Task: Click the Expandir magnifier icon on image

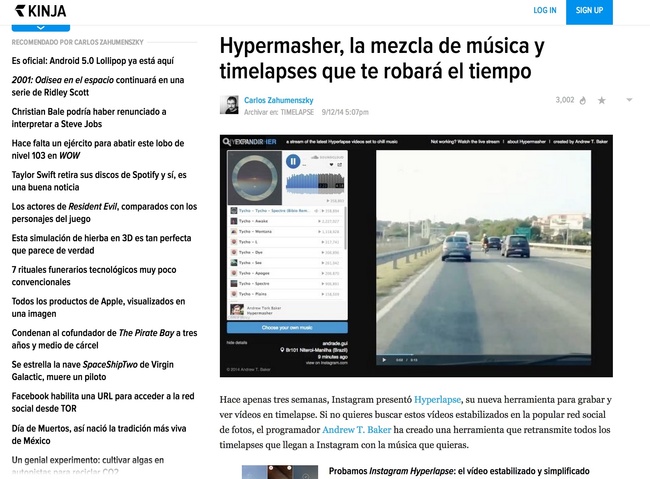Action: pos(228,142)
